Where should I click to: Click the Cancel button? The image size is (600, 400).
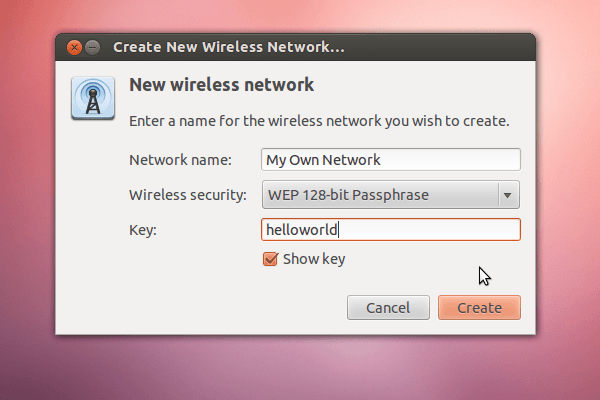point(388,307)
